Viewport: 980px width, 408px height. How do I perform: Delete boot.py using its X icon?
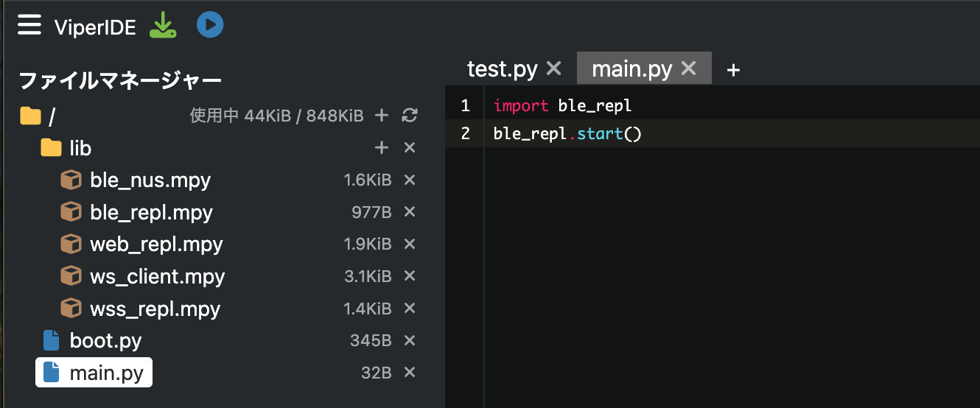point(410,340)
